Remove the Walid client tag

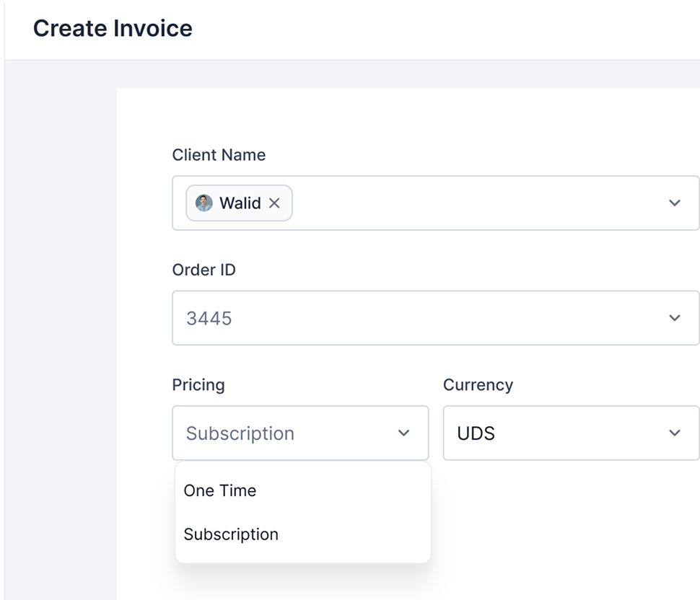274,203
